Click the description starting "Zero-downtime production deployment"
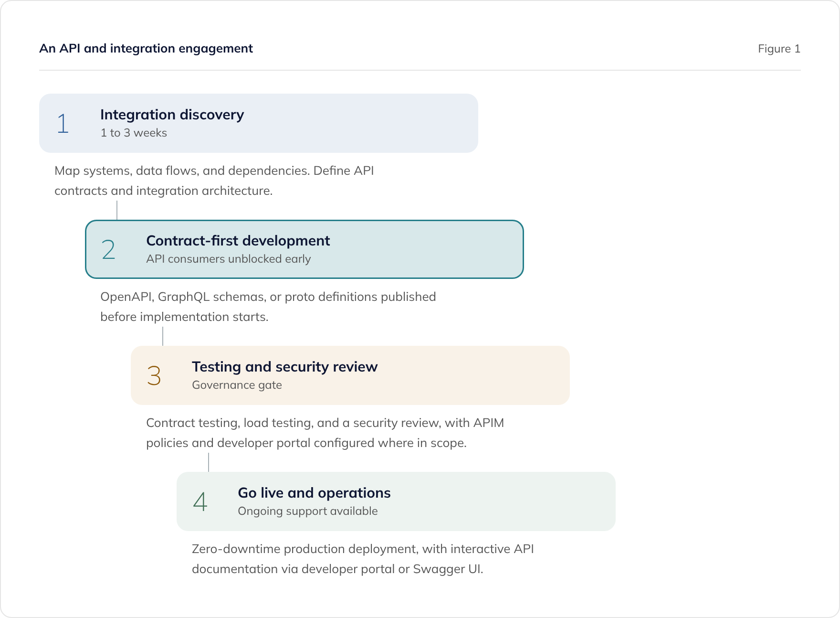Screen dimensions: 840x618 coord(363,559)
